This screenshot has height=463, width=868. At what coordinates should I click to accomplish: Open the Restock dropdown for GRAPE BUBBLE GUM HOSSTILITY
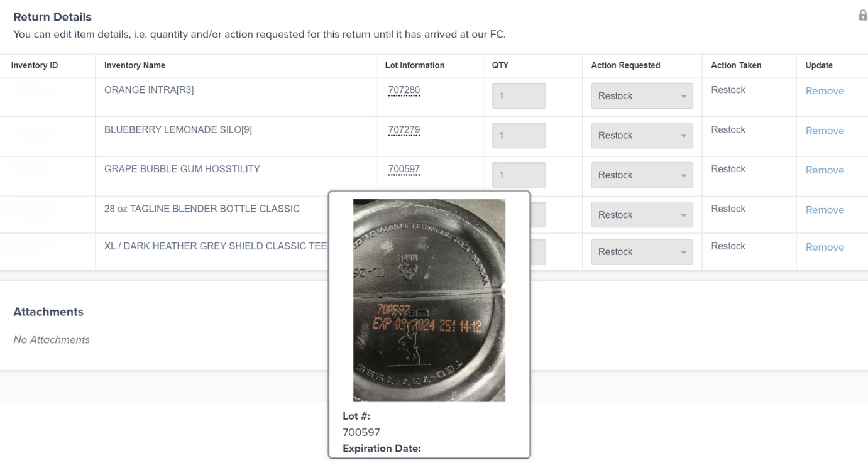641,175
